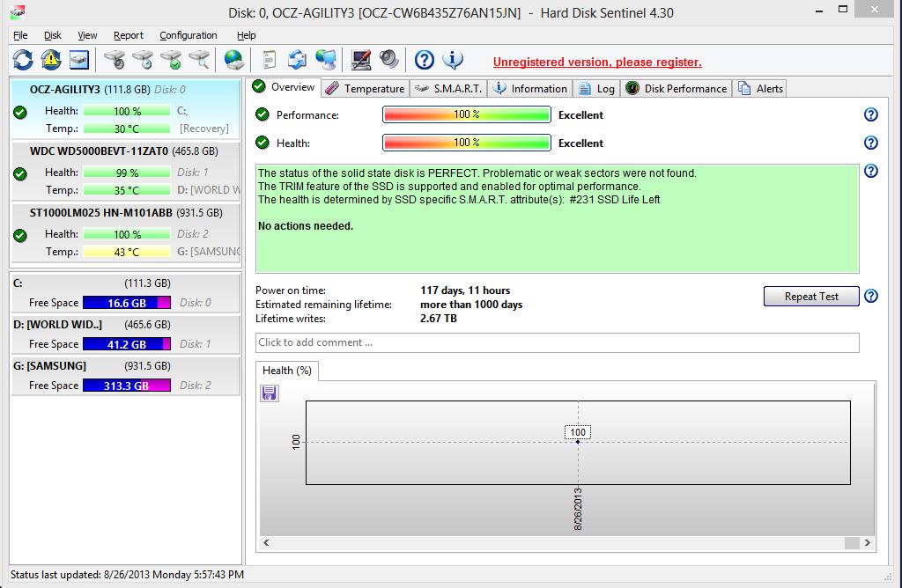
Task: Select the WDC WD5000BEVT-11ZAT0 disk entry
Action: (125, 170)
